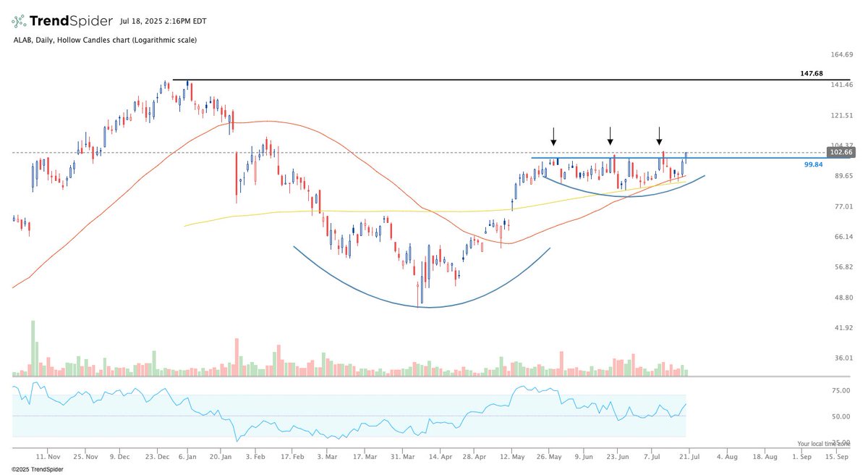Select the 31. Mar date label
Viewport: 868px width, 475px height.
coord(404,458)
